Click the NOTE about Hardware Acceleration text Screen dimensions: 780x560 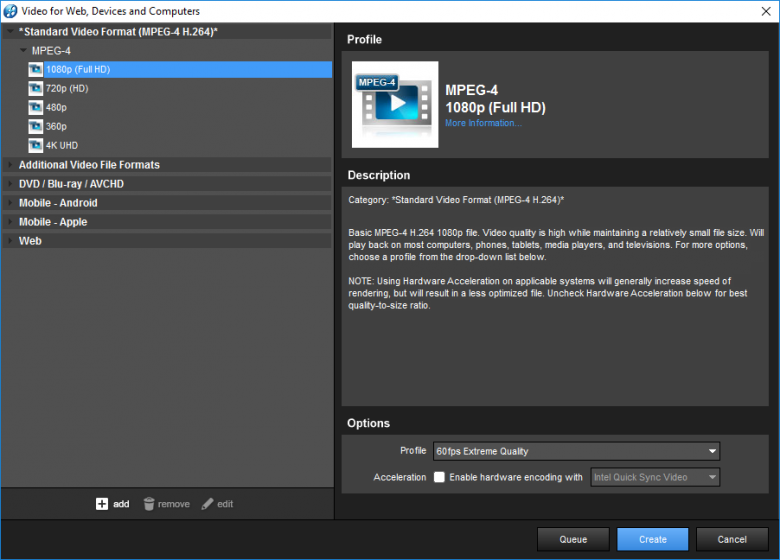tap(548, 293)
